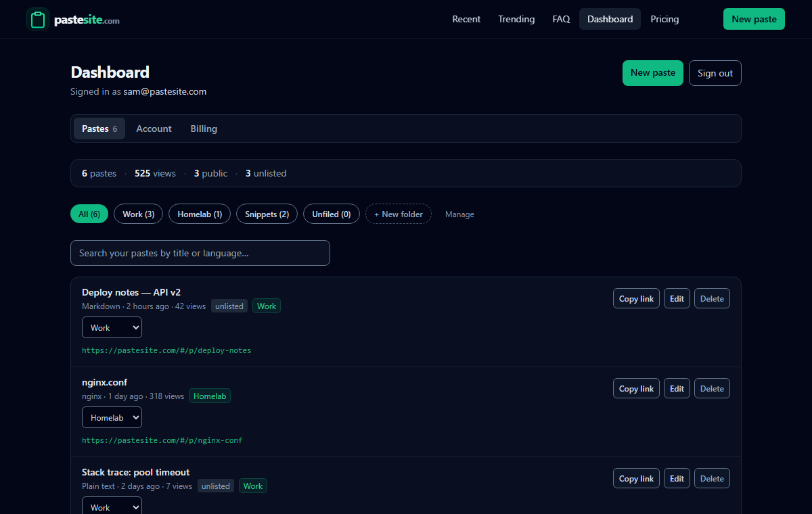Filter pastes by Work (3) folder
Screen dimensions: 812x514
139,214
